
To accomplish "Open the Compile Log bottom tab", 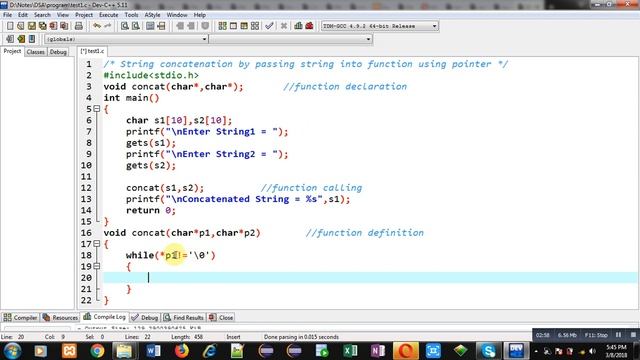I will pyautogui.click(x=104, y=317).
